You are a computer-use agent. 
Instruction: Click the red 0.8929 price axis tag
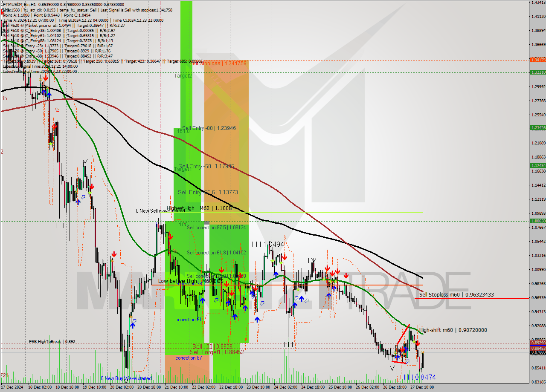pos(537,343)
